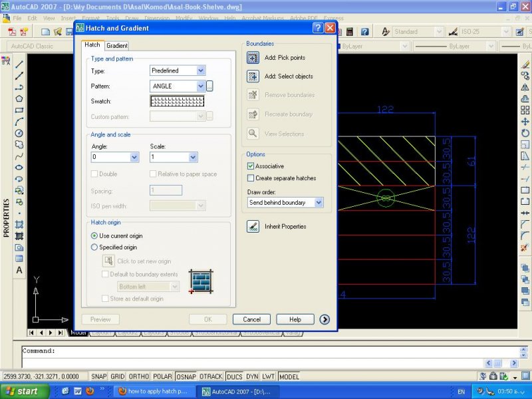The image size is (532, 399).
Task: Open the pattern browse ellipsis button
Action: pos(209,86)
